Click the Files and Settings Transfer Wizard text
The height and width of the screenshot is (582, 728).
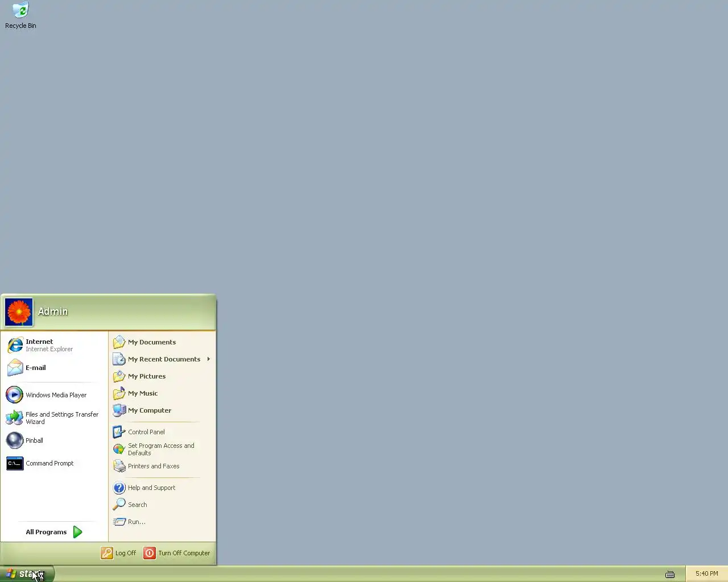[62, 418]
